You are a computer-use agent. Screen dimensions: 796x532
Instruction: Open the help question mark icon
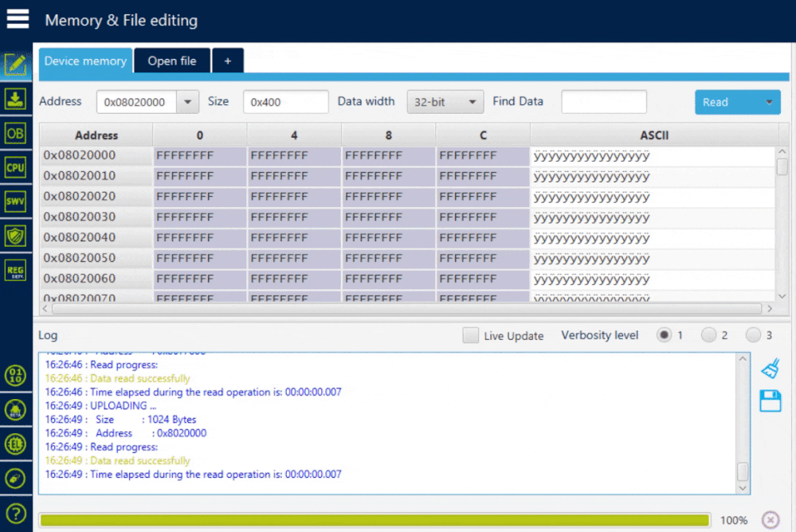16,513
